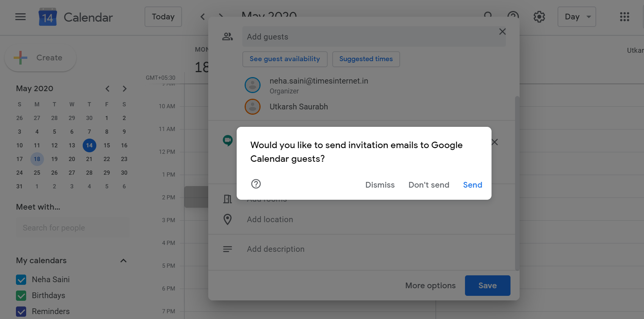Open the main hamburger menu
644x319 pixels.
[x=20, y=17]
